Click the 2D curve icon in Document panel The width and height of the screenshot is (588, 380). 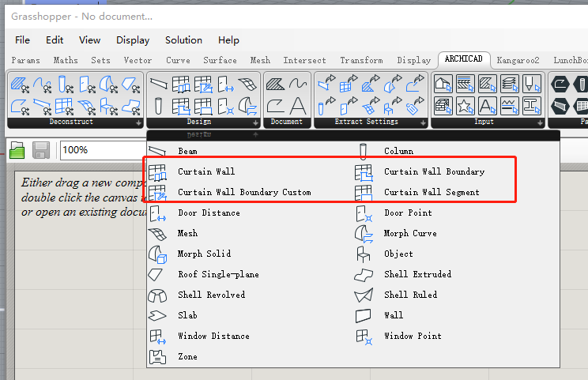pyautogui.click(x=298, y=84)
